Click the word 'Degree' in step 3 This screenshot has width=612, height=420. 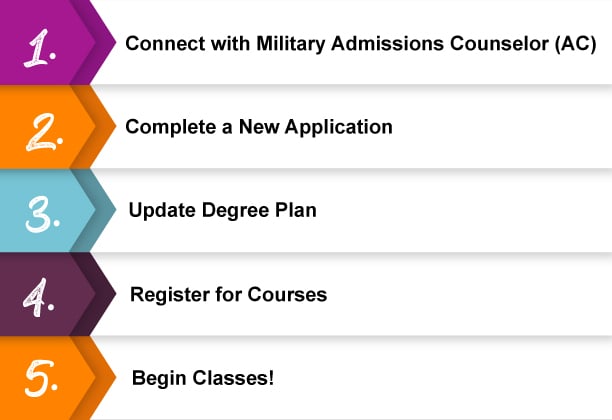[235, 211]
